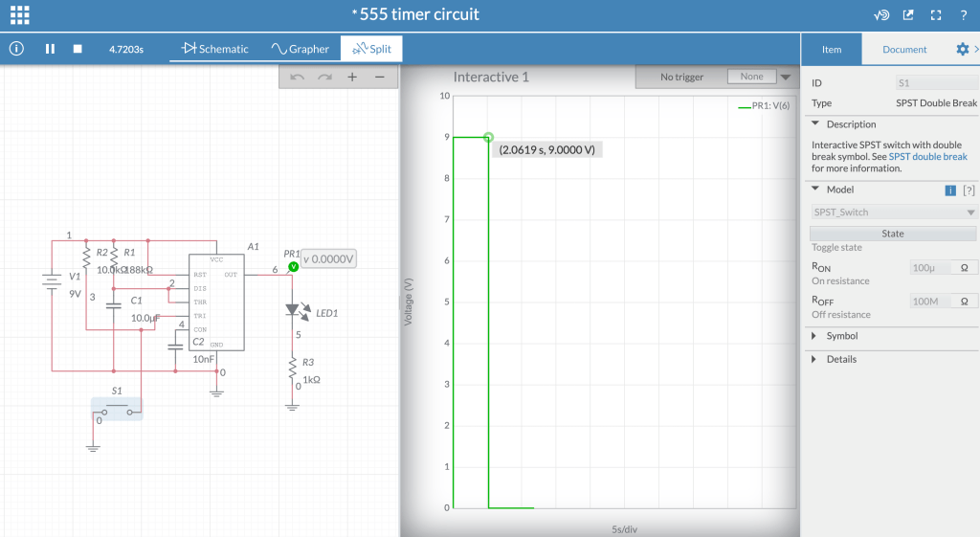Zoom in on schematic with plus icon

(352, 78)
